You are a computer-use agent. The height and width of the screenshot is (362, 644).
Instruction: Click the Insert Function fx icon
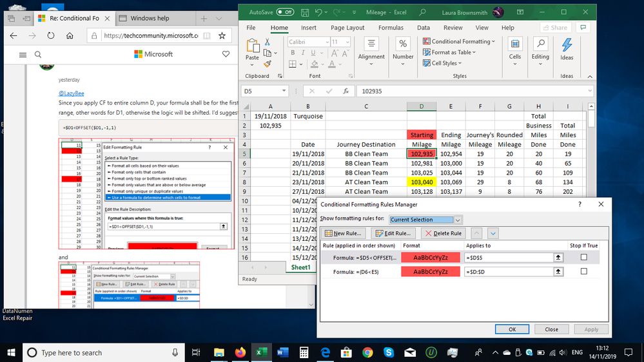pos(346,91)
